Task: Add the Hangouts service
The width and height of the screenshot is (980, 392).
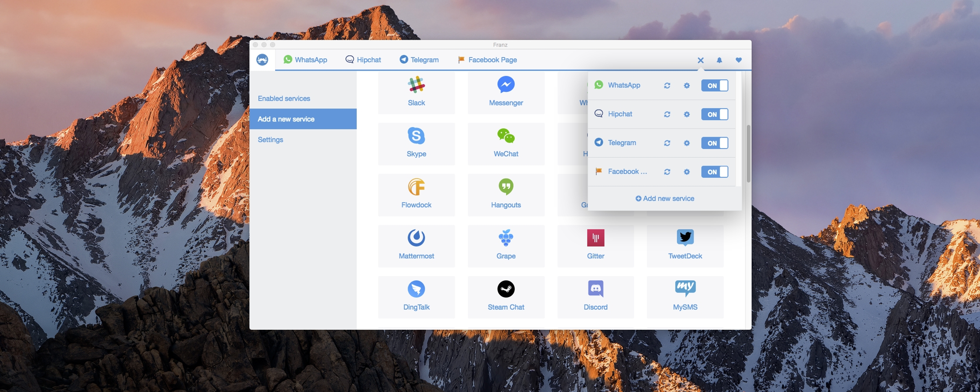Action: pyautogui.click(x=506, y=195)
